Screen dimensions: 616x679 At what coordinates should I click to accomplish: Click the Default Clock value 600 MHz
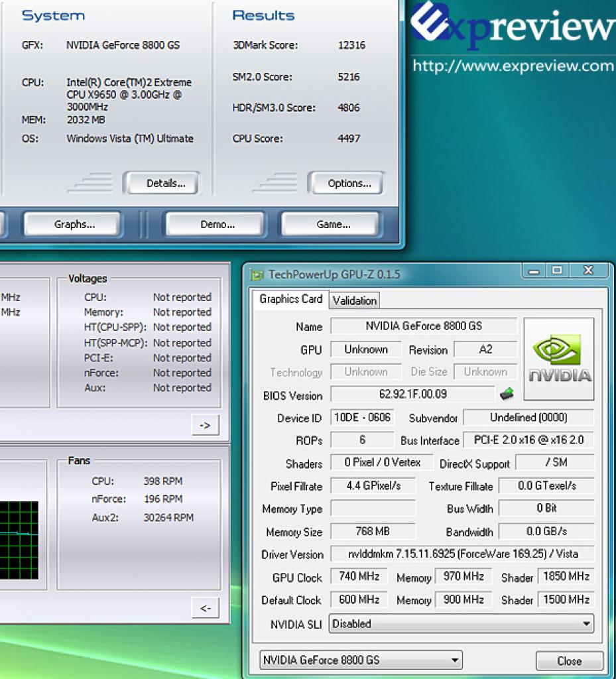point(359,599)
